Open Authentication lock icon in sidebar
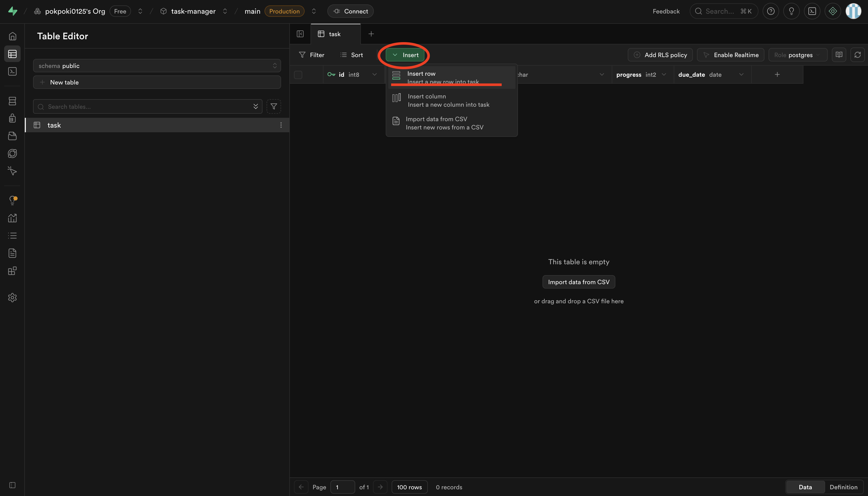 click(x=12, y=118)
